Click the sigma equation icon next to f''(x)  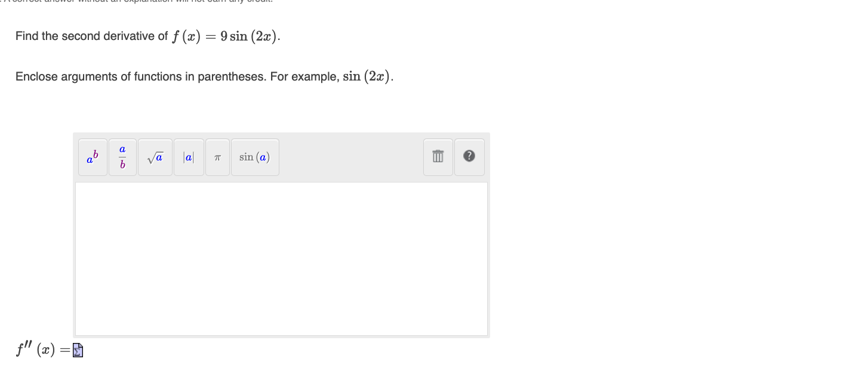pyautogui.click(x=77, y=350)
